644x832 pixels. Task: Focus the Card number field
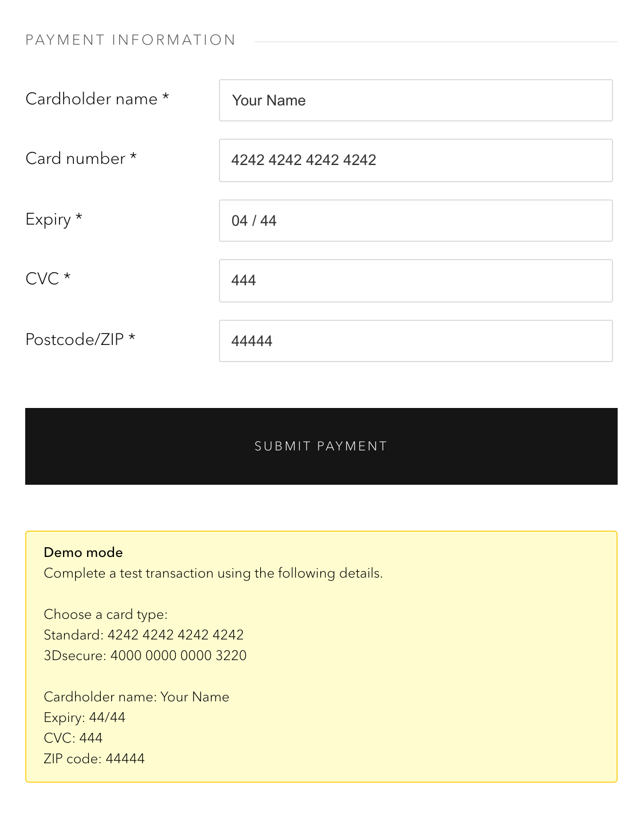415,160
